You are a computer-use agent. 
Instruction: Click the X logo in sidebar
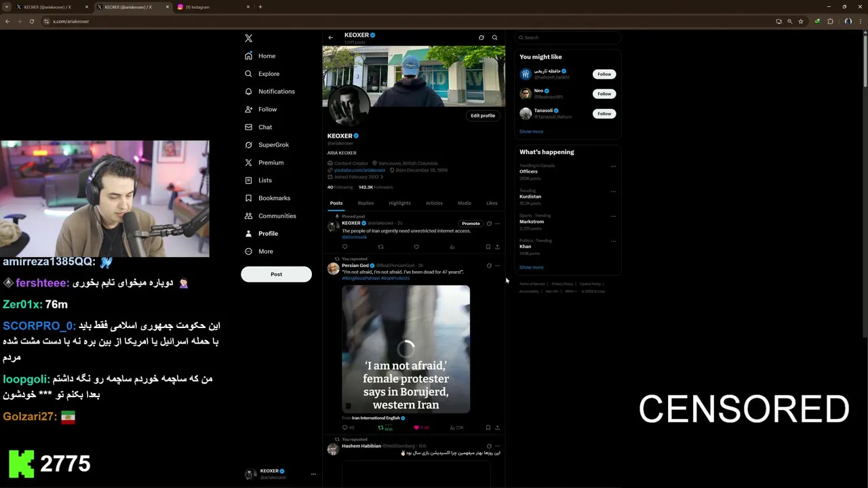point(248,39)
